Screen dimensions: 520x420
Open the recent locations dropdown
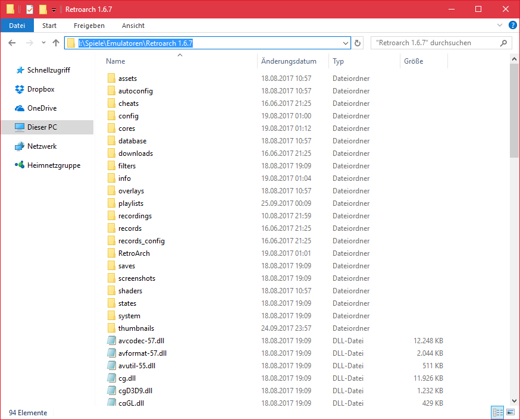tap(43, 42)
